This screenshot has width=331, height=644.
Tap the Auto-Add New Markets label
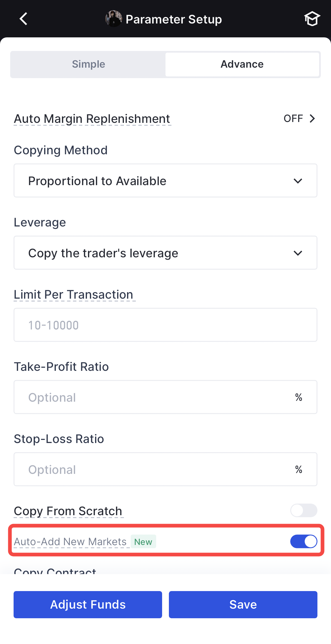pos(70,542)
